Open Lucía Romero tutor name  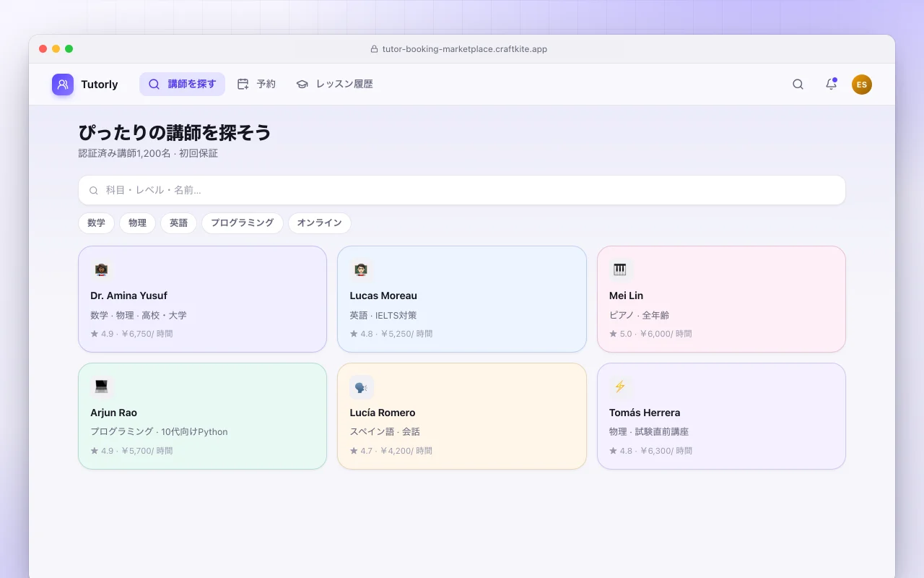(383, 413)
